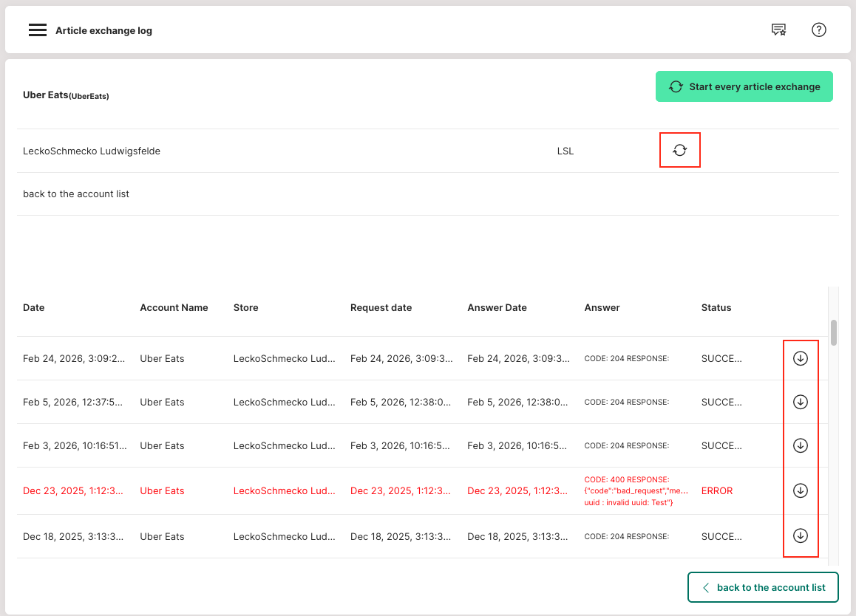Image resolution: width=856 pixels, height=616 pixels.
Task: Click the LeckoSchmecko Ludwigsfelde store row
Action: coord(92,151)
